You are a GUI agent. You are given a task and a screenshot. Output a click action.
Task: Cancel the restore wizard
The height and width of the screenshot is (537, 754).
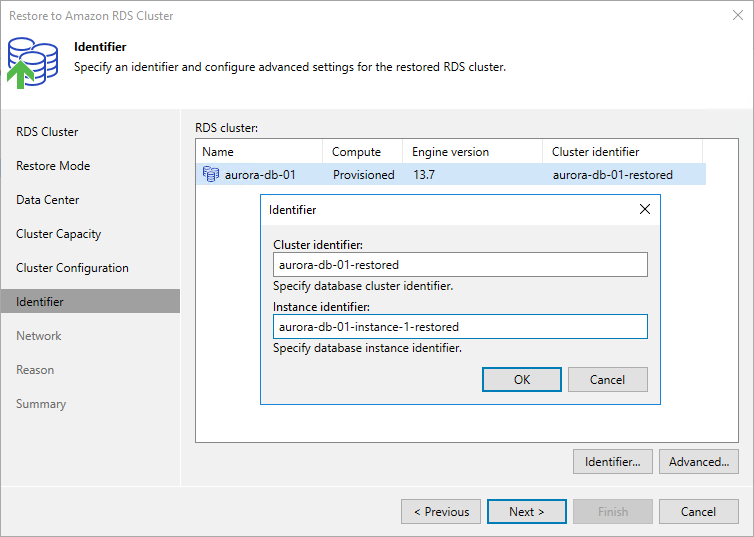pyautogui.click(x=698, y=512)
